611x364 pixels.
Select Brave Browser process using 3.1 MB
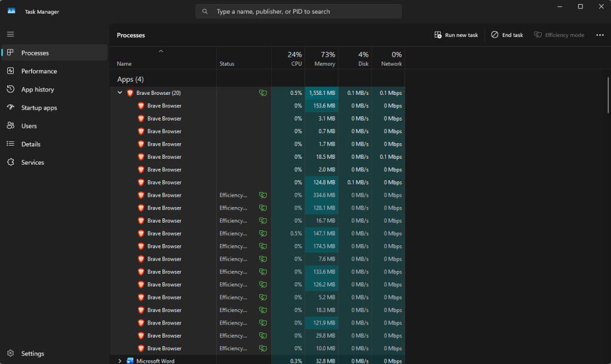(257, 118)
